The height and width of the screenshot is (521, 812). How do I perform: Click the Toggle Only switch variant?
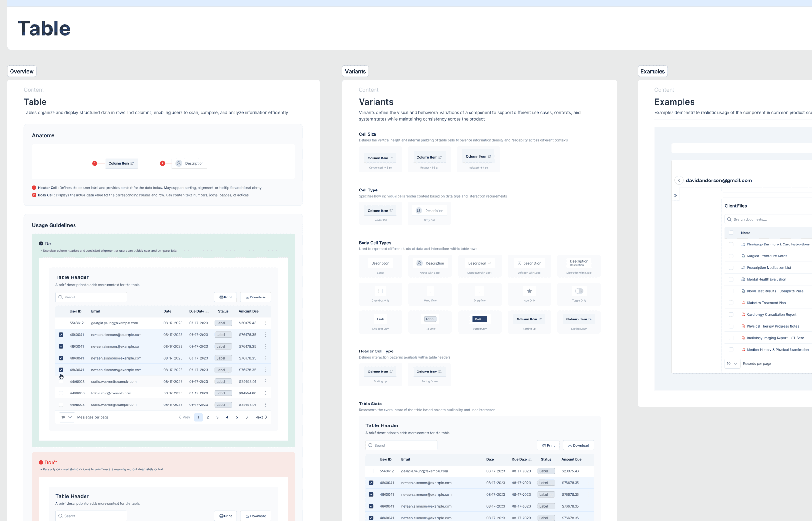(579, 290)
